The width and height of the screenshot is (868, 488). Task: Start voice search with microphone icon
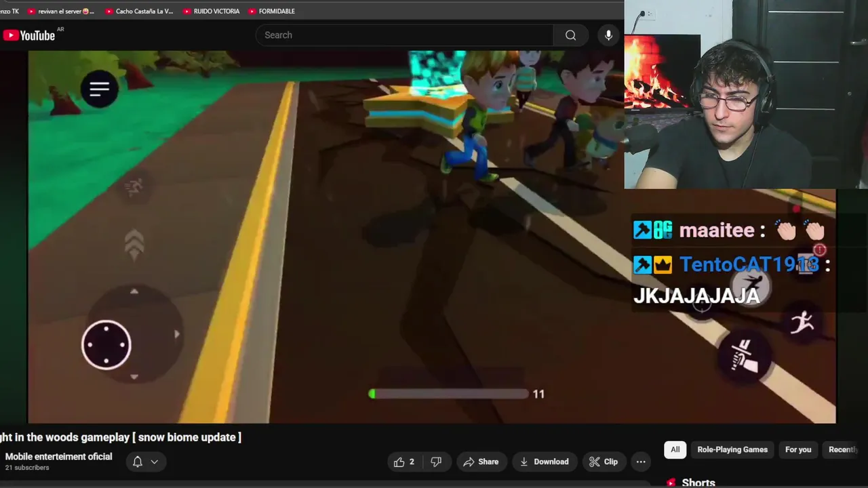(608, 35)
